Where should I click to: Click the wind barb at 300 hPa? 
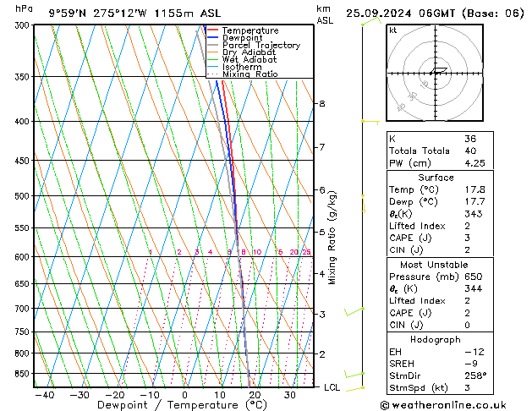coord(365,23)
